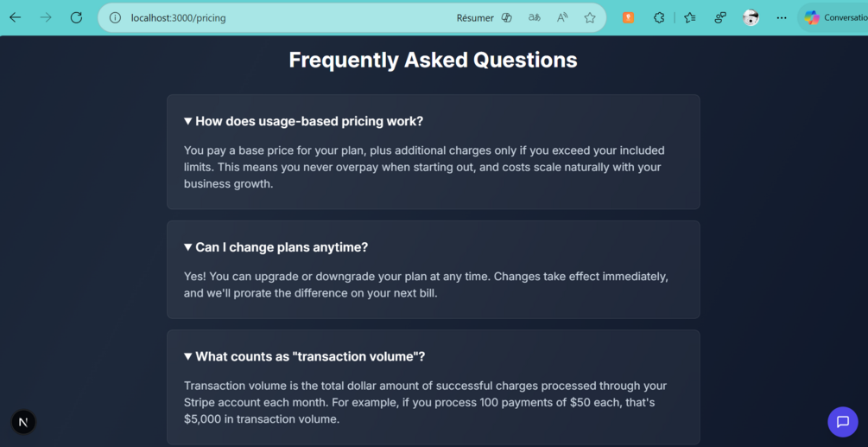
Task: View site information icon in address bar
Action: point(115,17)
